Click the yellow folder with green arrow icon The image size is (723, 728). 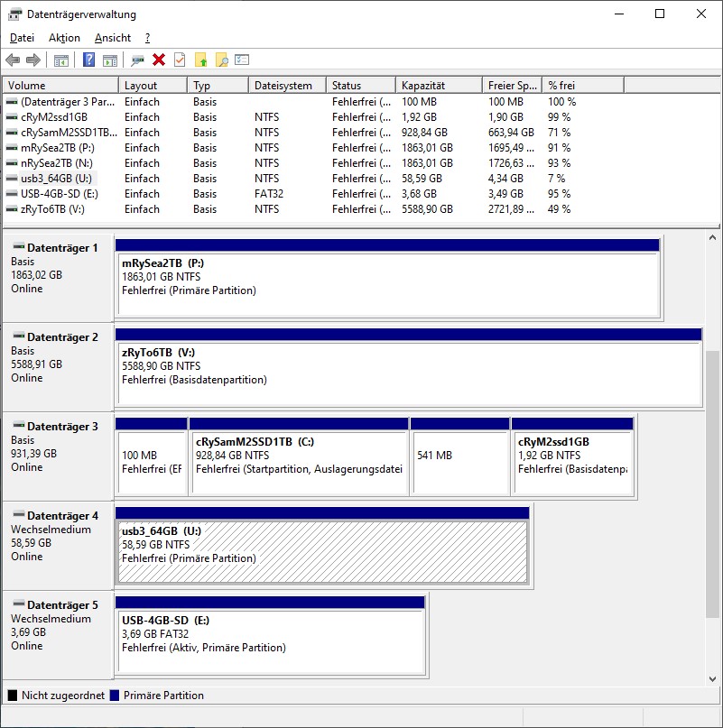pos(200,60)
